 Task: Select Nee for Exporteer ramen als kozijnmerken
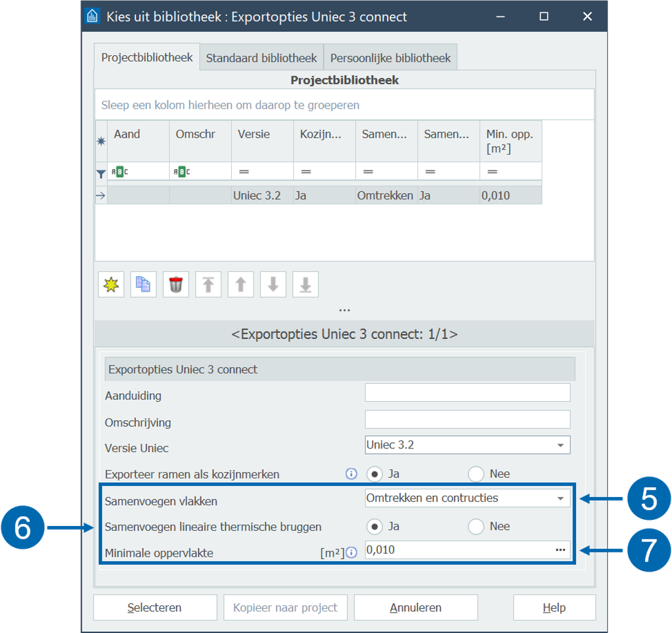(476, 474)
